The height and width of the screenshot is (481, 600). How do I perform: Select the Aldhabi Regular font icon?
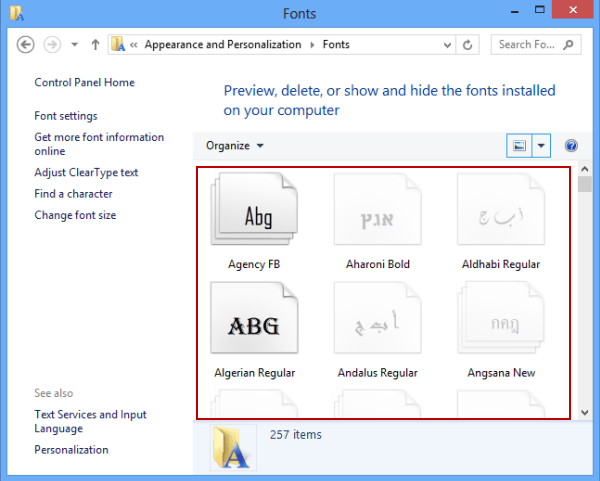tap(501, 209)
